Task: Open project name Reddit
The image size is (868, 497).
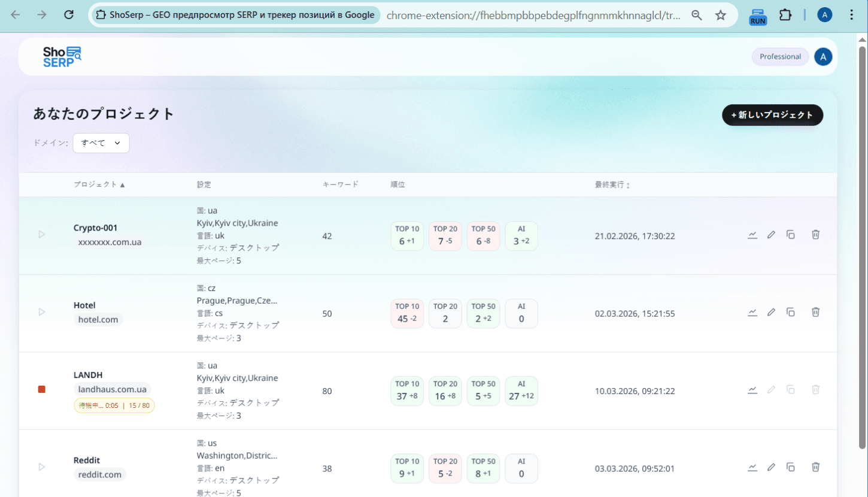Action: [x=87, y=460]
